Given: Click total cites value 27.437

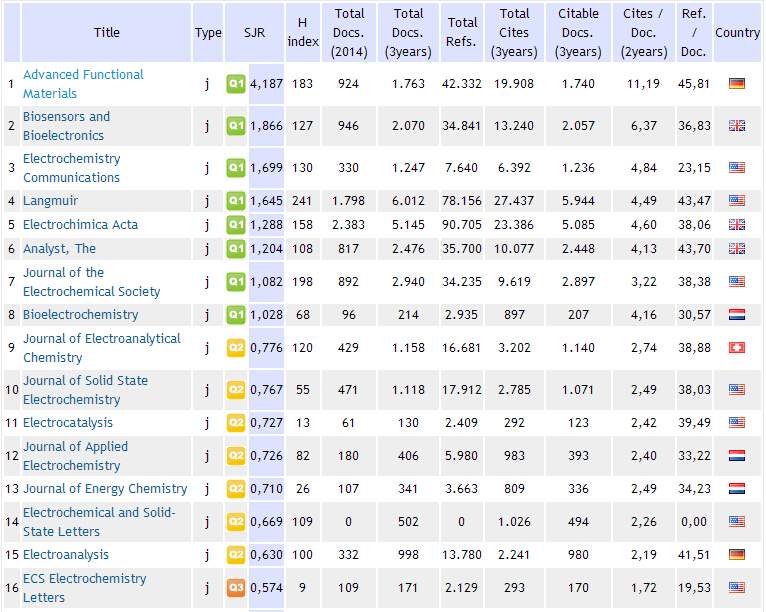Looking at the screenshot, I should click(x=514, y=201).
